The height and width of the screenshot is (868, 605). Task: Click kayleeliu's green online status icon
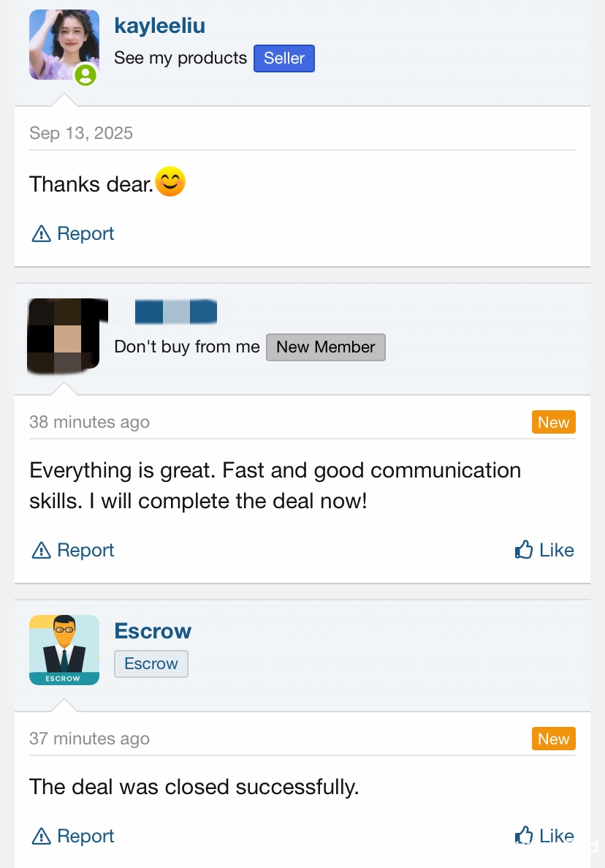point(85,74)
